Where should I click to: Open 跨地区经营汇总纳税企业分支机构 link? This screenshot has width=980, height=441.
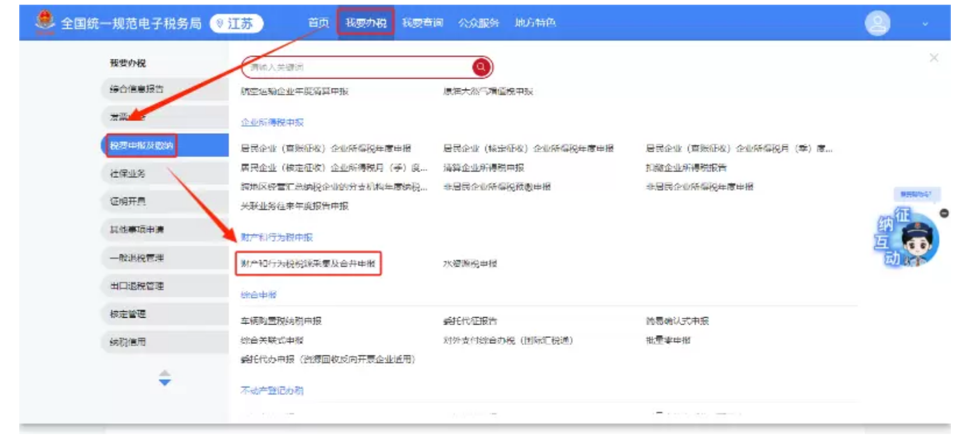pyautogui.click(x=334, y=187)
